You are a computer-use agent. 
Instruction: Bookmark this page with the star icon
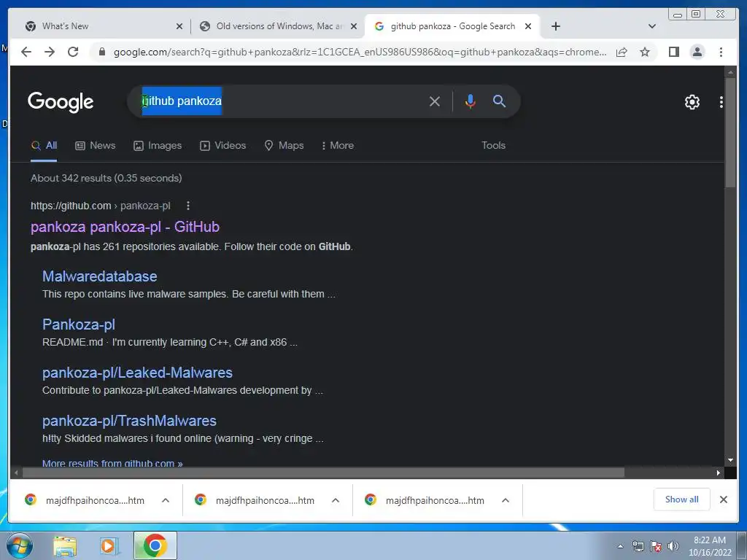645,52
